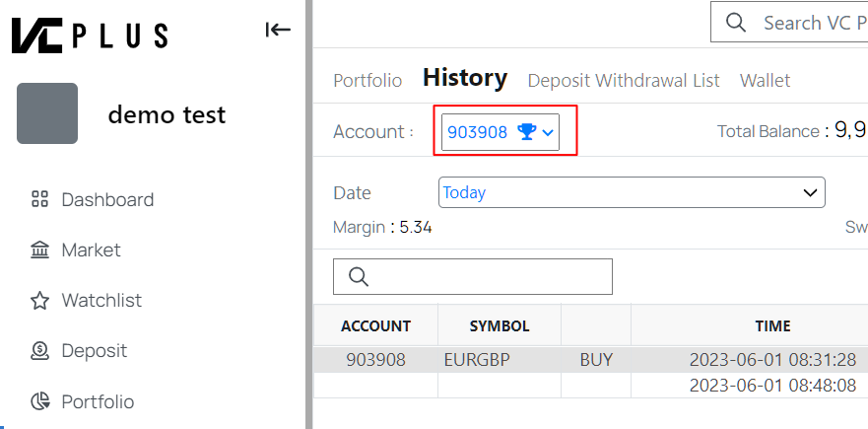Collapse the sidebar with the arrow icon
The height and width of the screenshot is (429, 868).
(x=278, y=30)
